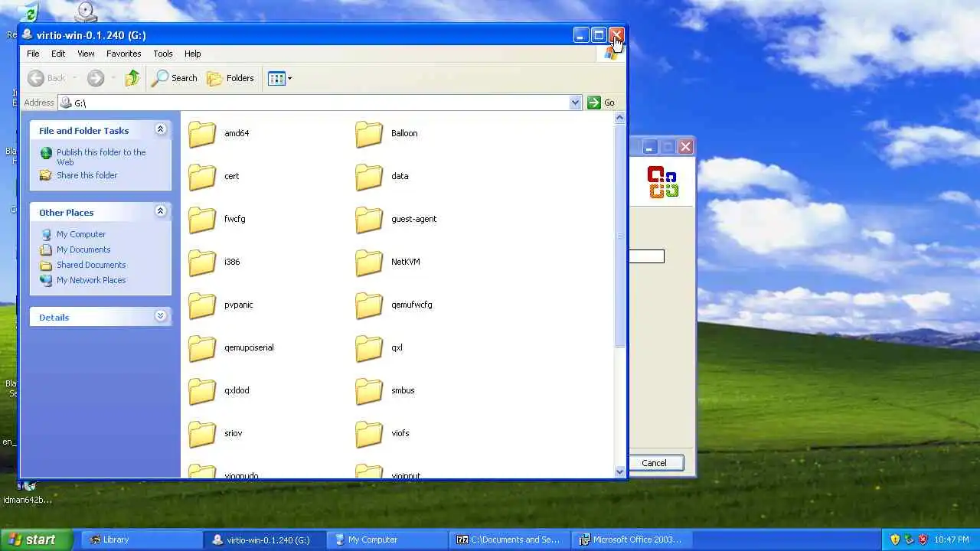The width and height of the screenshot is (980, 551).
Task: Open the Start menu
Action: click(37, 540)
